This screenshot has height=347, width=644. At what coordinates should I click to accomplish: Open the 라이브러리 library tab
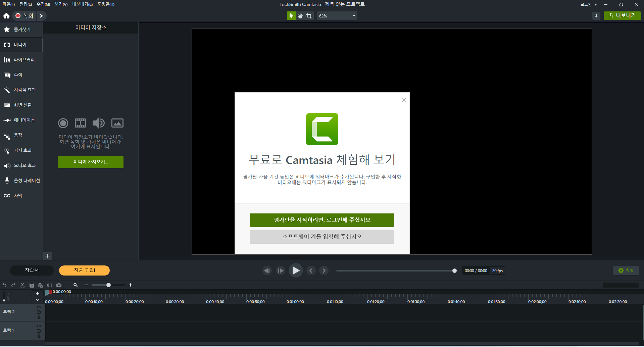point(21,60)
